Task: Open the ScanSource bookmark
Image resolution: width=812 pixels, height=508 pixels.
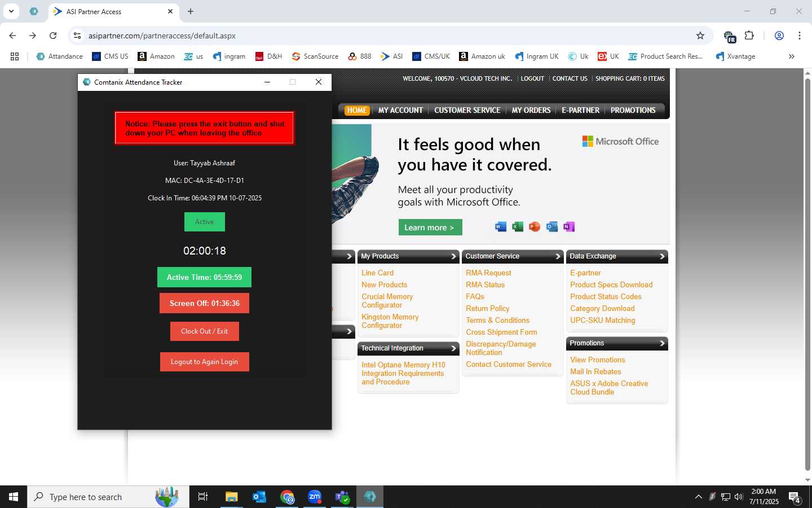Action: 315,56
